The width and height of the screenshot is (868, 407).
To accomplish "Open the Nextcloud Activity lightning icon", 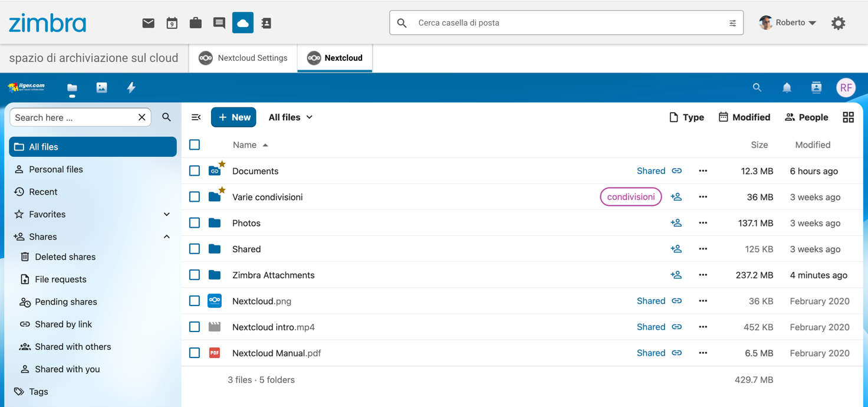I will 131,88.
